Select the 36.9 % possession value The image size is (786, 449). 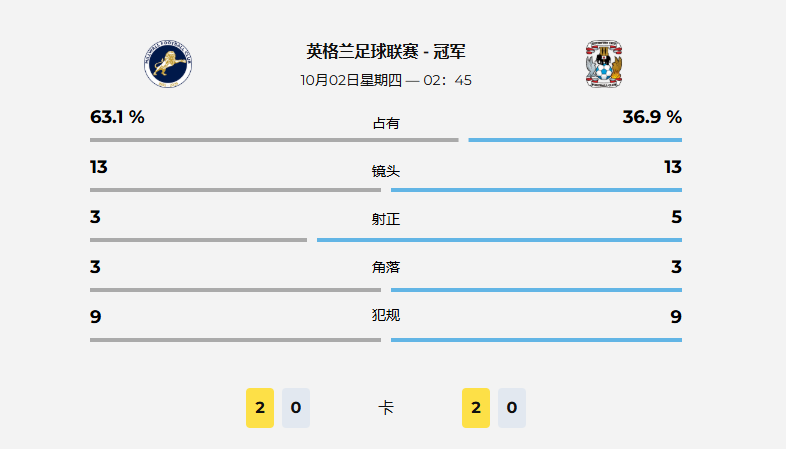click(x=652, y=117)
